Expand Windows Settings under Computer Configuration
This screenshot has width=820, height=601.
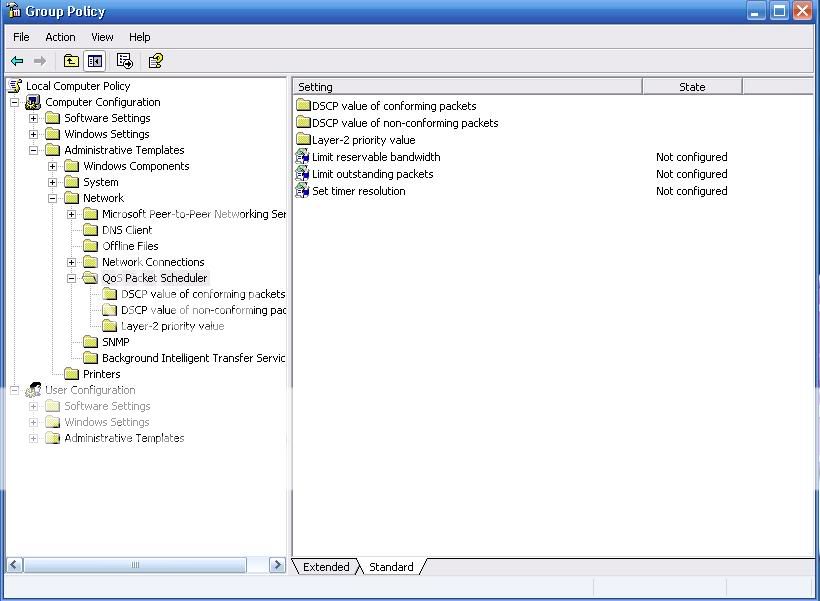click(x=33, y=134)
